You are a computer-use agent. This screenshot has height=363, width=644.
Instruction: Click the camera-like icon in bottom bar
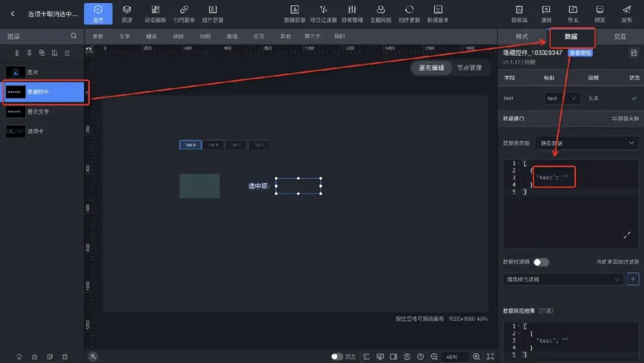[x=407, y=357]
